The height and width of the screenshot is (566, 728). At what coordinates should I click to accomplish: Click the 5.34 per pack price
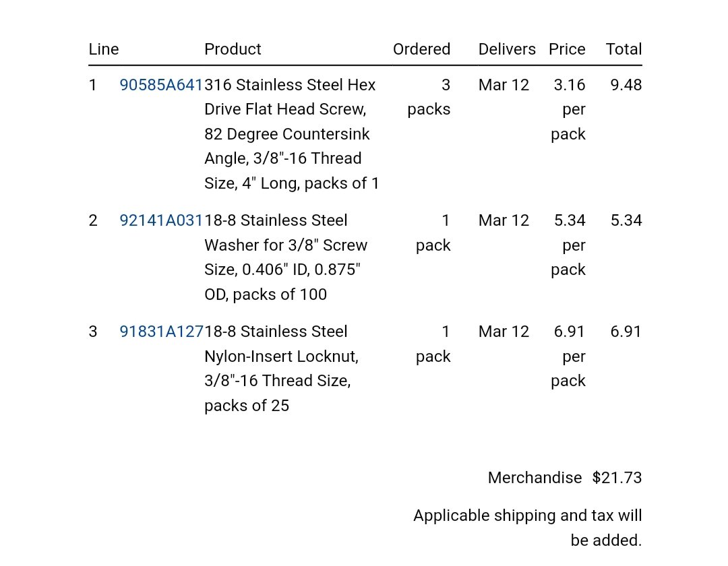[568, 245]
